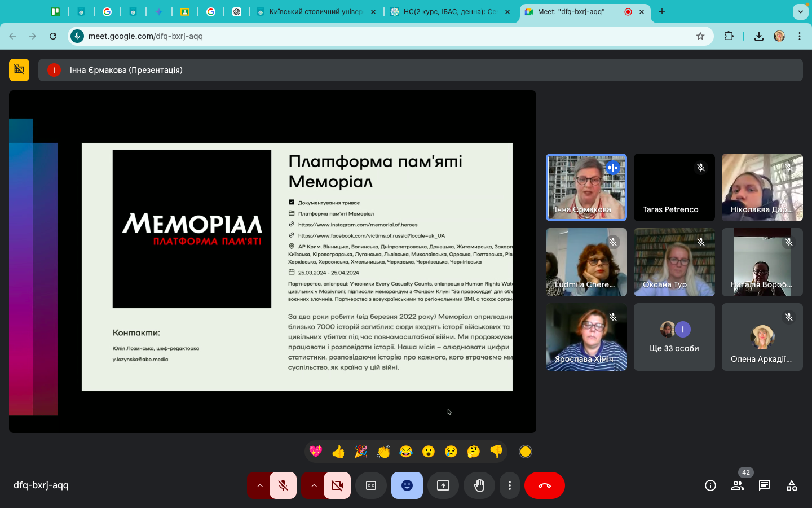Click the present screen icon

pos(443,485)
